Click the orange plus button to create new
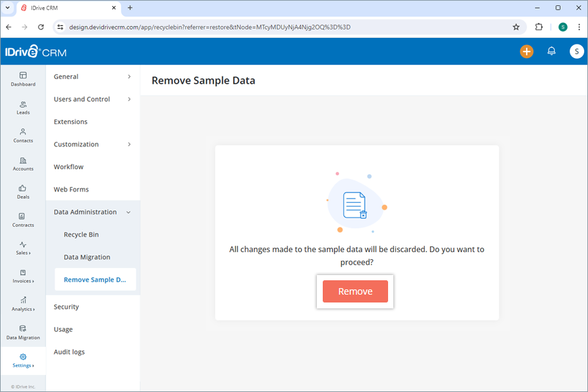The height and width of the screenshot is (392, 588). 527,50
